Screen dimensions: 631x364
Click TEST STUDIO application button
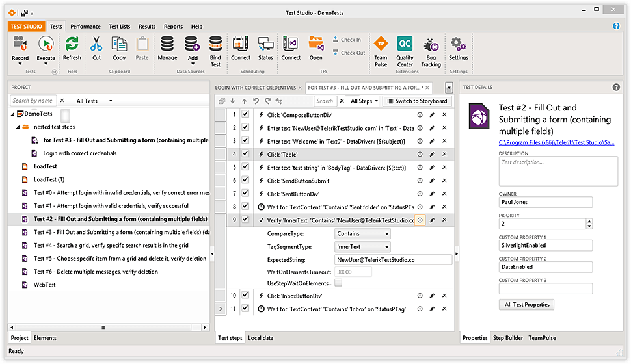26,27
